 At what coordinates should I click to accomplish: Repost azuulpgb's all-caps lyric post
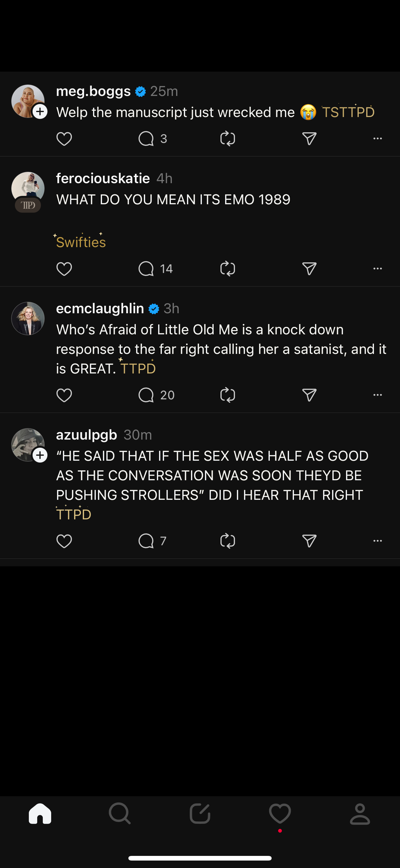(228, 541)
